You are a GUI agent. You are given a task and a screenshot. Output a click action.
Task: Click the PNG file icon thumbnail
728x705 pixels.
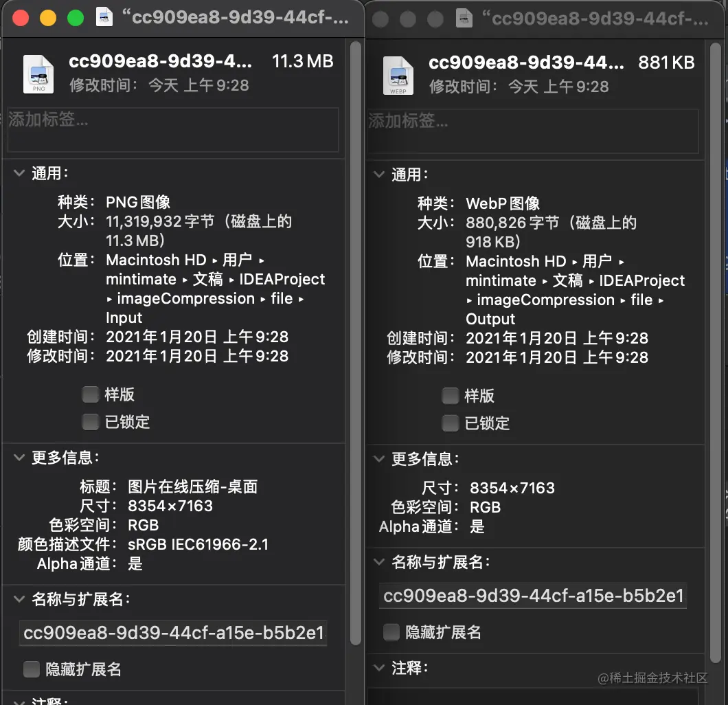[38, 74]
